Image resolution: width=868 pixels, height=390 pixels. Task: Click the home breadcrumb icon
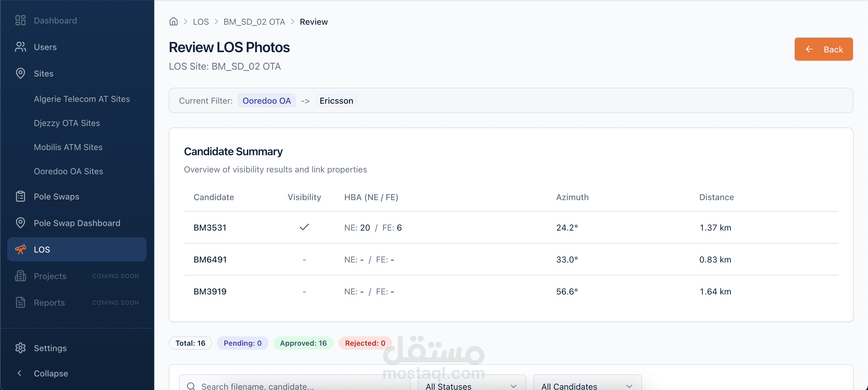coord(174,22)
